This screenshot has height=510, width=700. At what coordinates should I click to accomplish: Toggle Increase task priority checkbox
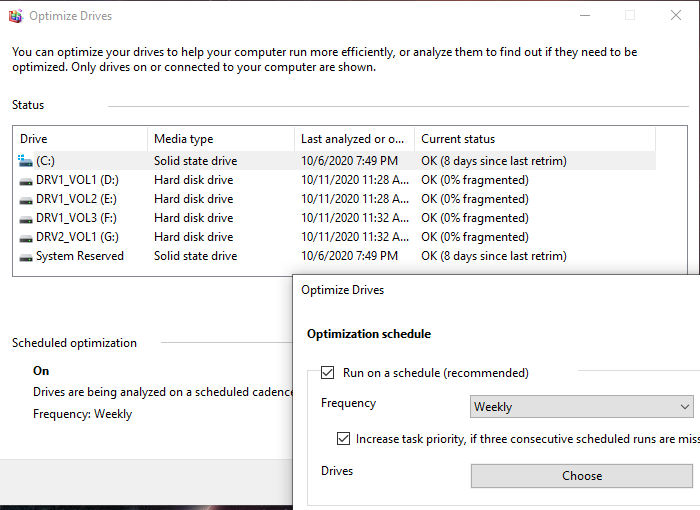344,439
